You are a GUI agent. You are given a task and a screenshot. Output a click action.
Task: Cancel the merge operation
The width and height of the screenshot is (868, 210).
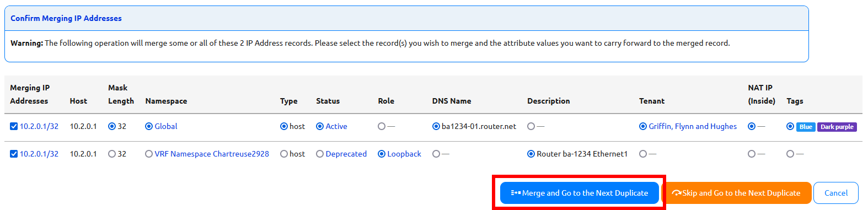tap(836, 193)
